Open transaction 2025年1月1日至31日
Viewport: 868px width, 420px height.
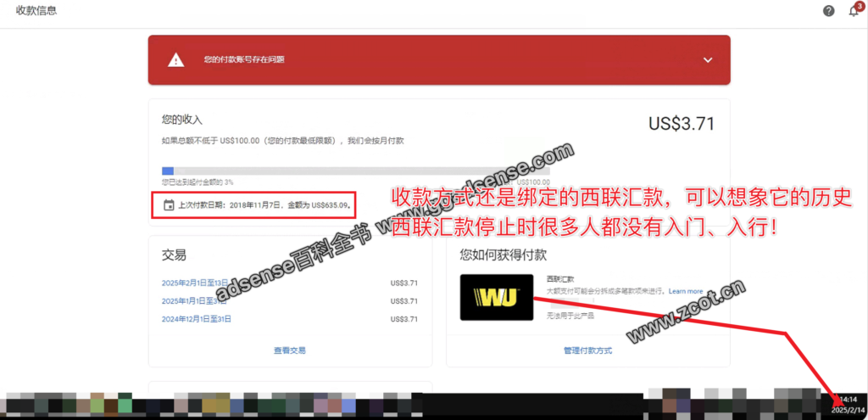tap(195, 301)
